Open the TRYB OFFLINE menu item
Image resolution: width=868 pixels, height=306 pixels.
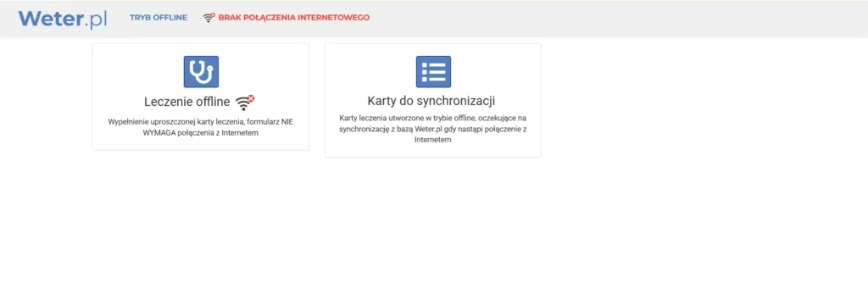(159, 18)
